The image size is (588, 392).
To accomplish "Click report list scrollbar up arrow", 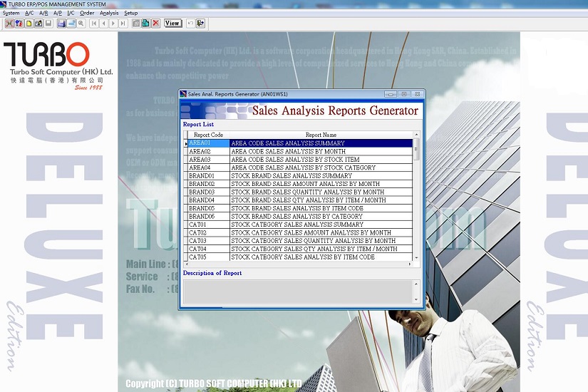I will coord(416,134).
